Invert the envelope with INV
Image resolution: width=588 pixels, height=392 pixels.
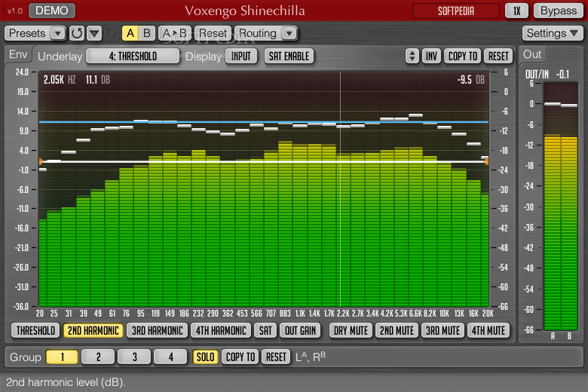[x=431, y=57]
